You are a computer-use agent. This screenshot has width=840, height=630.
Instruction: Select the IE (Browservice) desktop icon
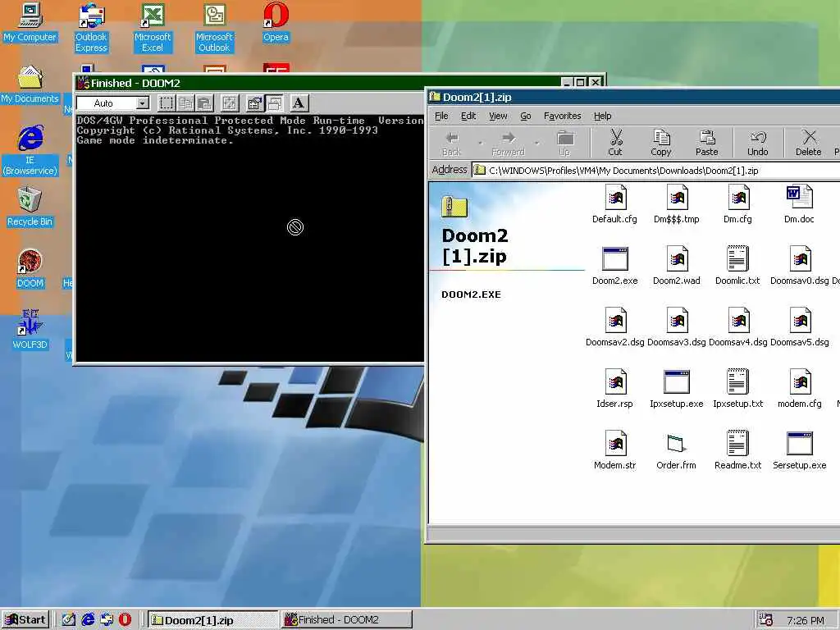30,151
